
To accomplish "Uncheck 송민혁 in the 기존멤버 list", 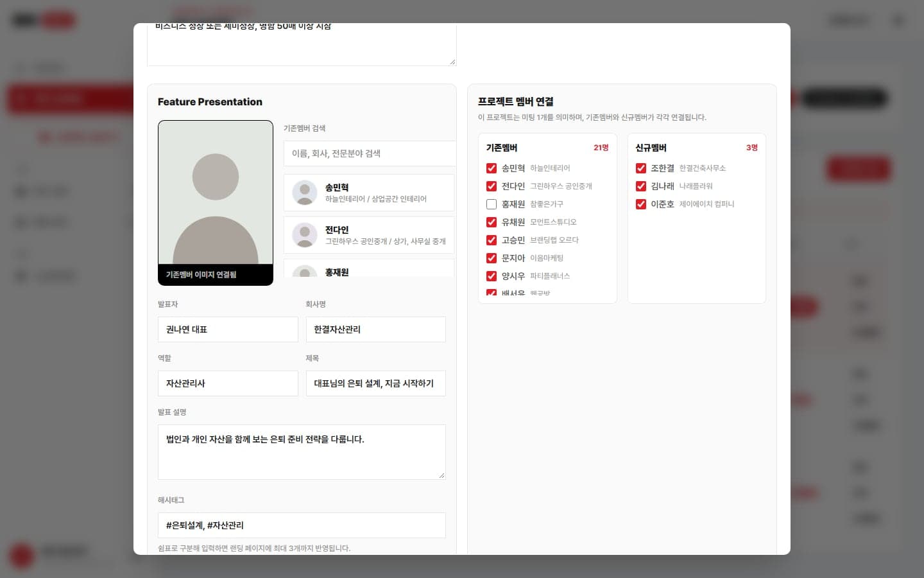I will pos(492,168).
